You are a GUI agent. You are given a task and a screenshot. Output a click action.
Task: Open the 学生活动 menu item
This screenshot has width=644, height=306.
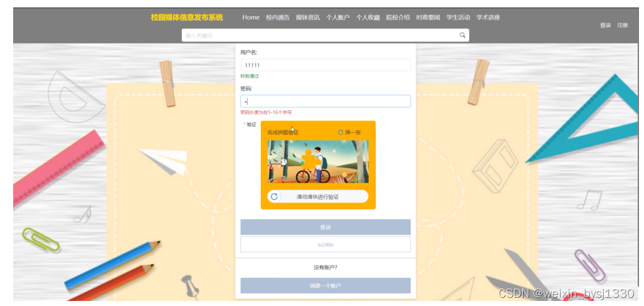click(x=458, y=18)
